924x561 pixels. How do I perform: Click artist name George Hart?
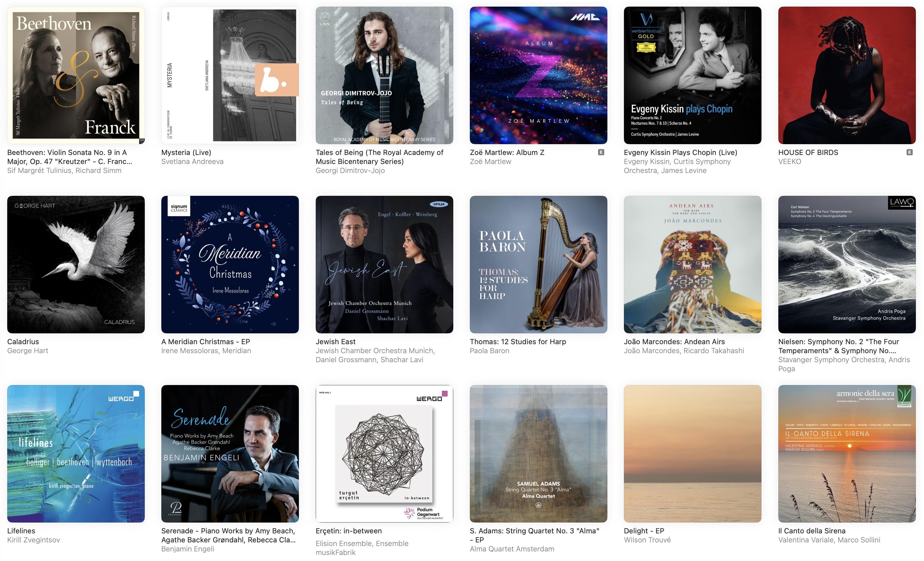pos(28,351)
